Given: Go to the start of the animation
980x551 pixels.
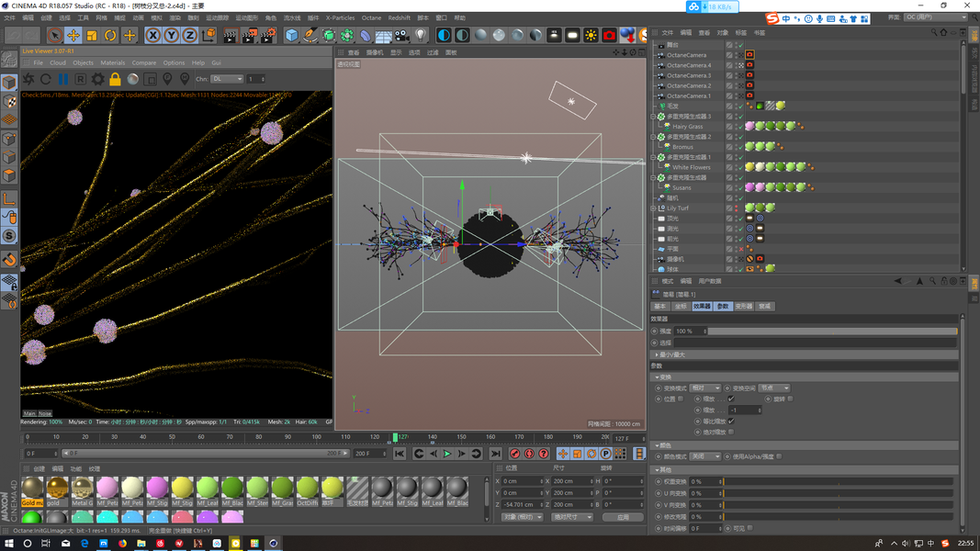Looking at the screenshot, I should (x=400, y=455).
